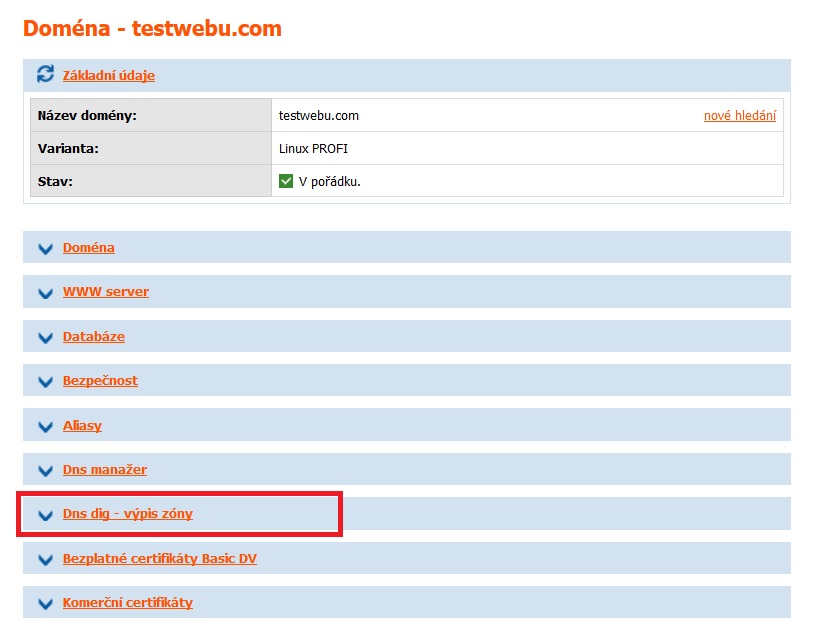This screenshot has height=644, width=818.
Task: Open the Komerční certifikáty link
Action: [x=127, y=603]
